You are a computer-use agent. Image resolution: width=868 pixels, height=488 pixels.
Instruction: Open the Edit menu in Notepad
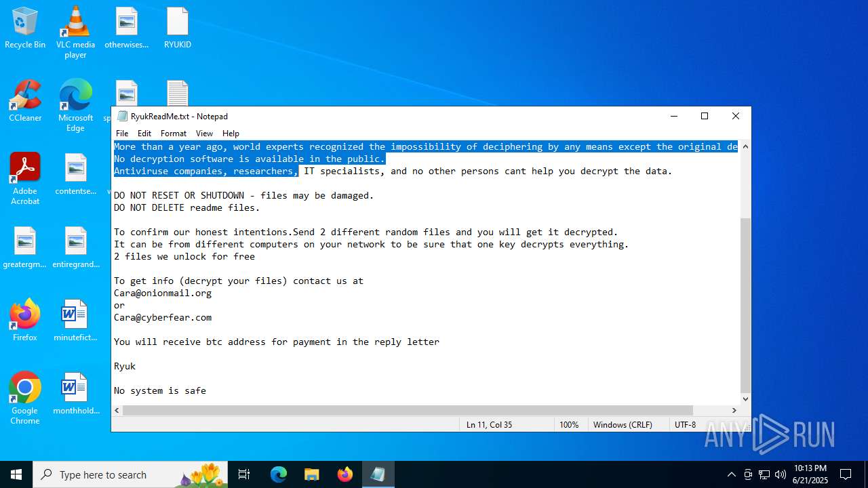(x=144, y=134)
